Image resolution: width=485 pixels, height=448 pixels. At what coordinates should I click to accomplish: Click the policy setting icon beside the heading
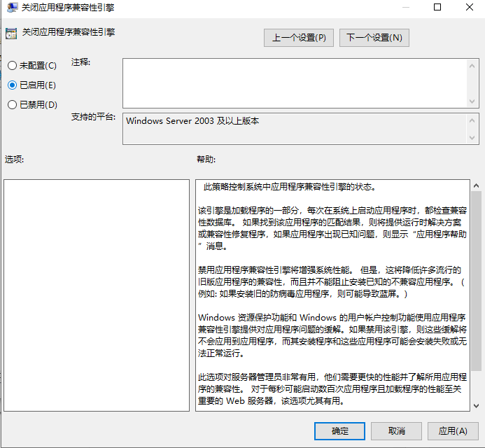(11, 34)
